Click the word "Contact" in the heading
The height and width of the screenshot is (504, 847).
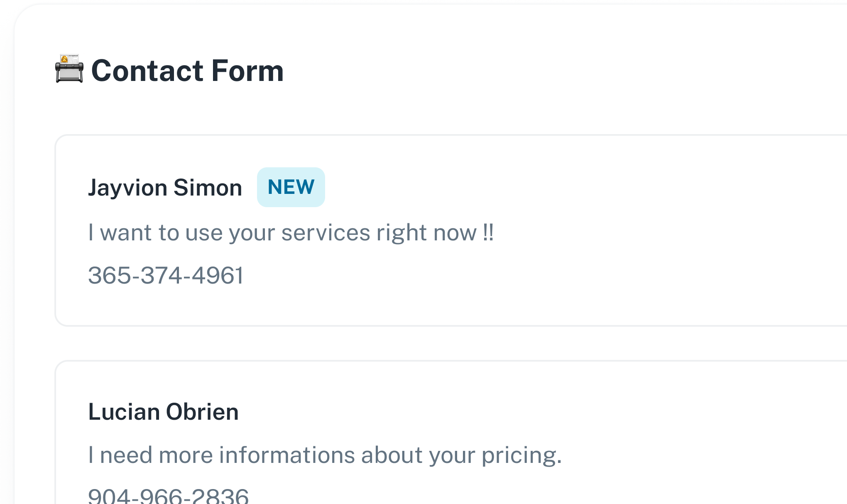(x=147, y=71)
